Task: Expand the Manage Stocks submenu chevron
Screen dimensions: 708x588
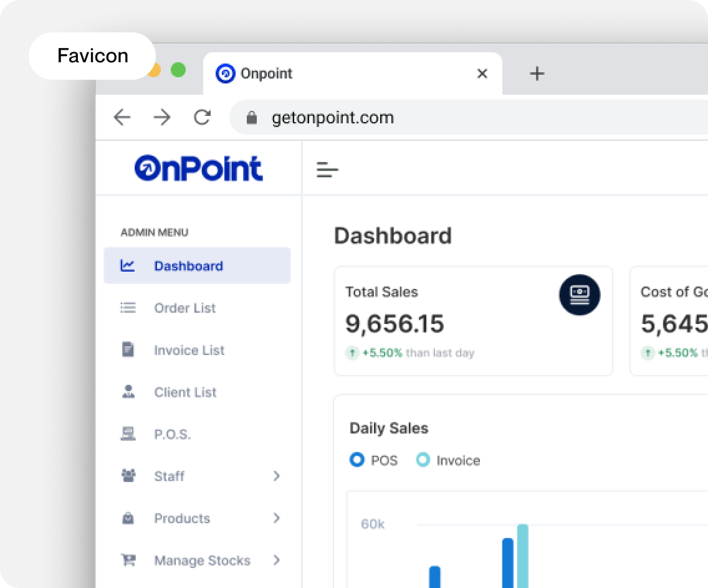Action: (x=277, y=560)
